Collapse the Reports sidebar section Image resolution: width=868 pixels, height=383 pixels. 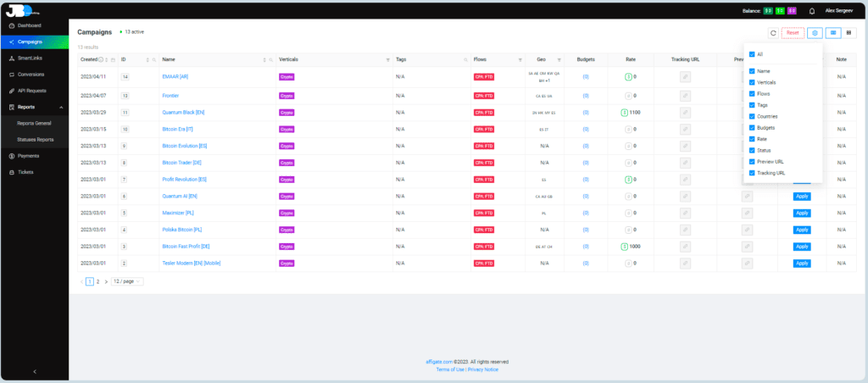click(61, 107)
